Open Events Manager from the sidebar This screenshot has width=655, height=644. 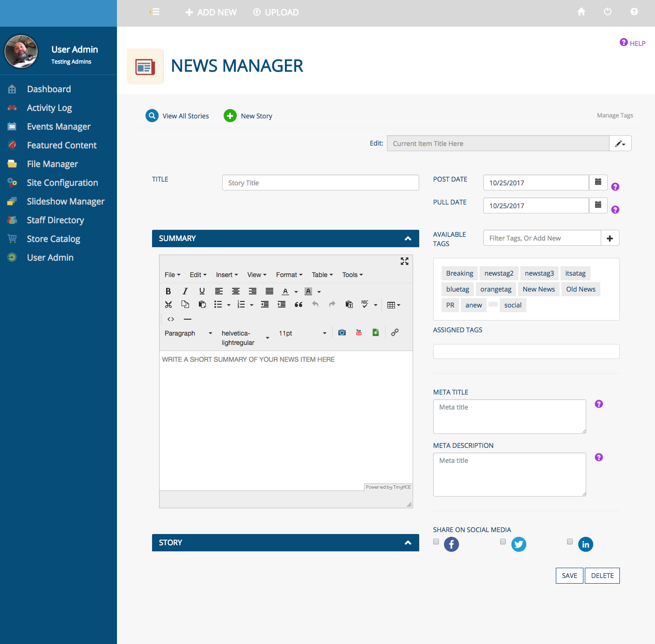click(58, 126)
